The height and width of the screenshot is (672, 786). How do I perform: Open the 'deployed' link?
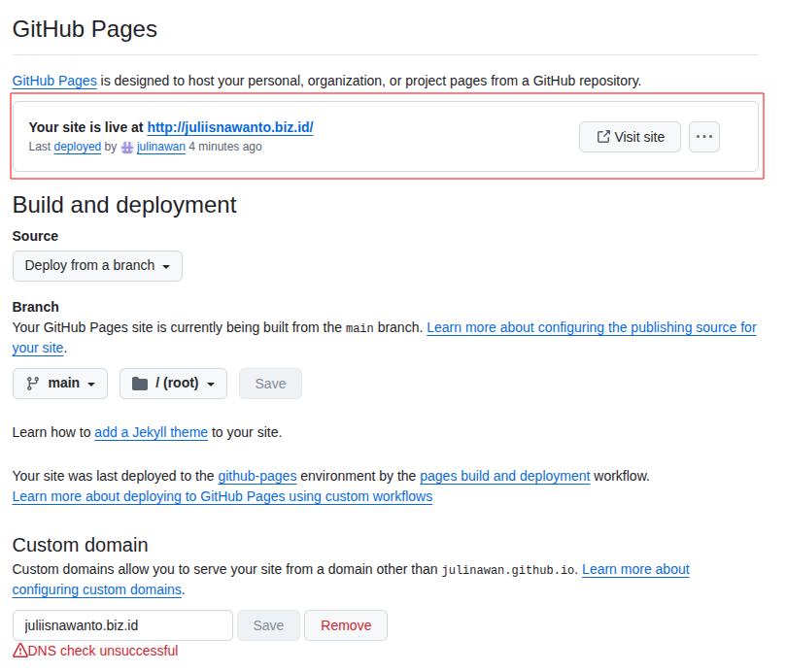click(x=78, y=147)
